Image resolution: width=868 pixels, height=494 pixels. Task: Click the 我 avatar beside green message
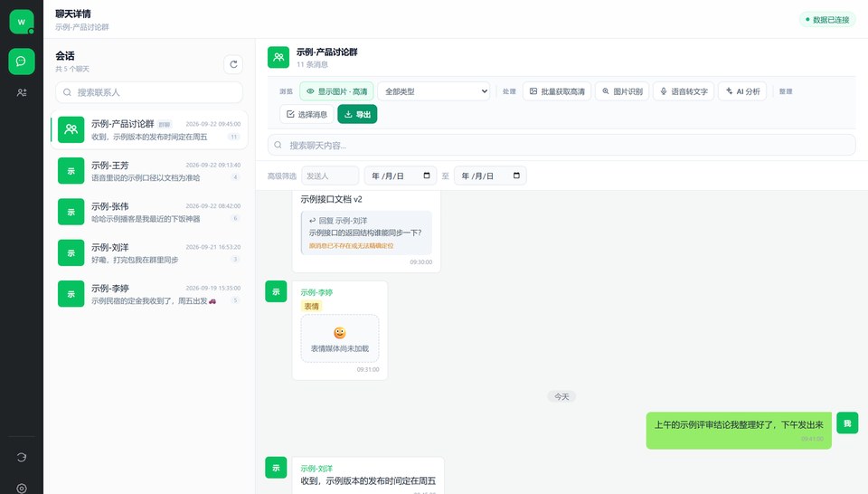(x=847, y=423)
